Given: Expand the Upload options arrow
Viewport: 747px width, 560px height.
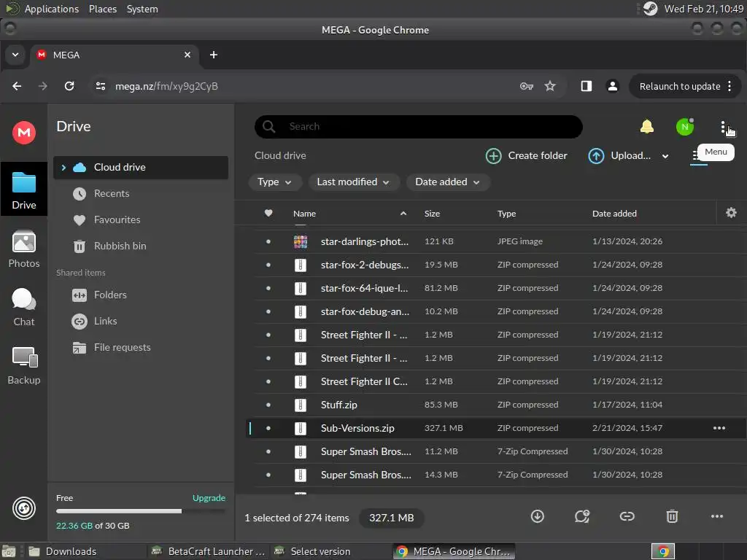Looking at the screenshot, I should coord(665,156).
